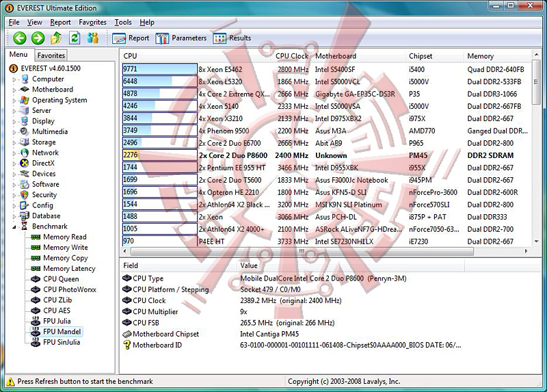
Task: Open the Report menu
Action: point(60,23)
